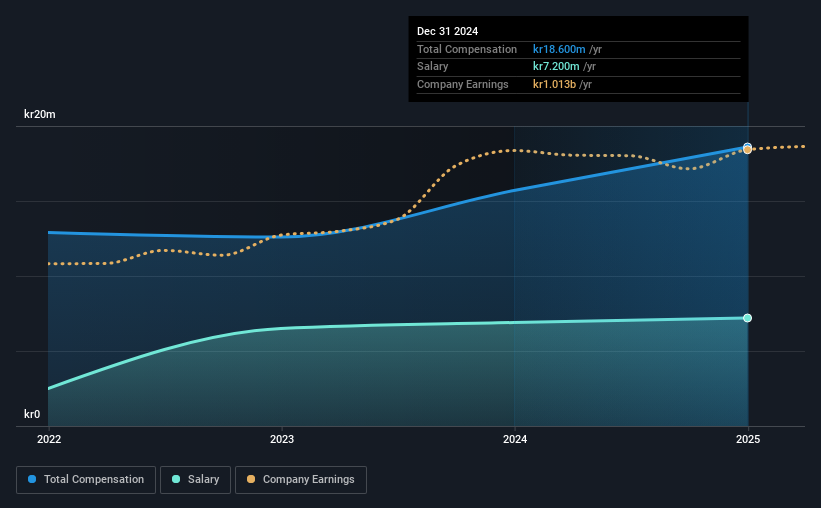The width and height of the screenshot is (821, 508).
Task: Click the kr18.600m total compensation value
Action: (559, 49)
